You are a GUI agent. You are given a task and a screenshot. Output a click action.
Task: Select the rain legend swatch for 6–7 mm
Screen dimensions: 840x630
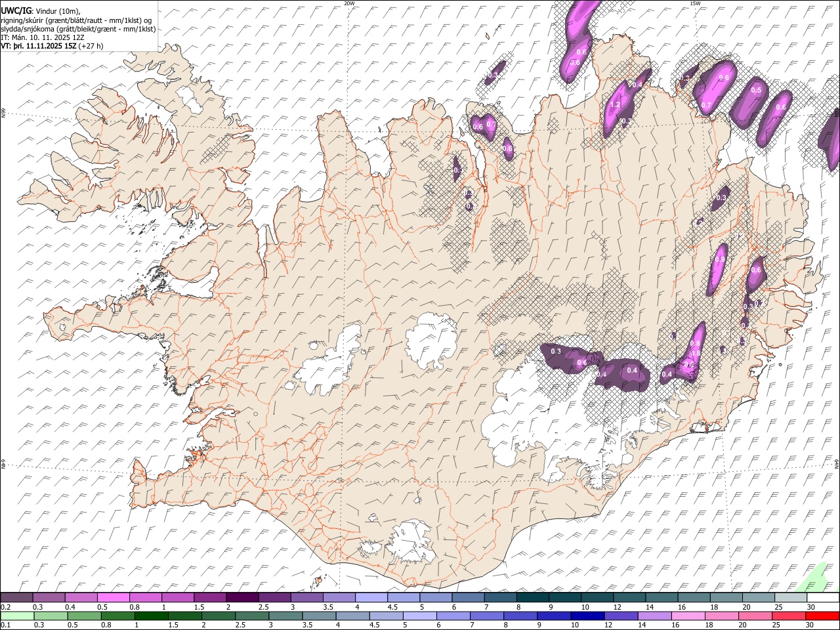pyautogui.click(x=453, y=616)
